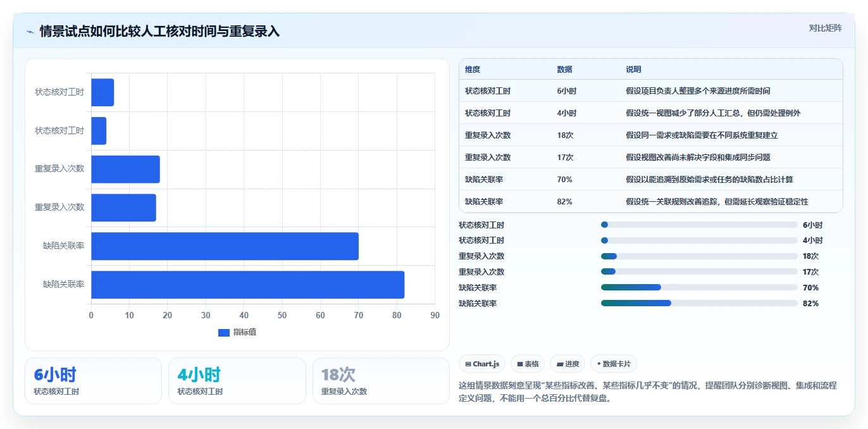868x429 pixels.
Task: Select the 进度 chip
Action: pyautogui.click(x=567, y=364)
